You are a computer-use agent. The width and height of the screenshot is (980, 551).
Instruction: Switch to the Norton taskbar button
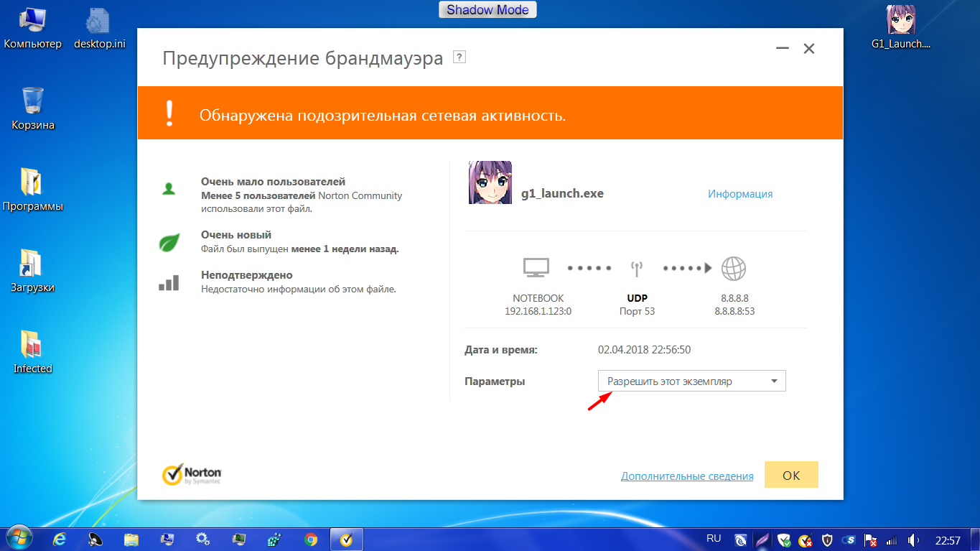(346, 539)
